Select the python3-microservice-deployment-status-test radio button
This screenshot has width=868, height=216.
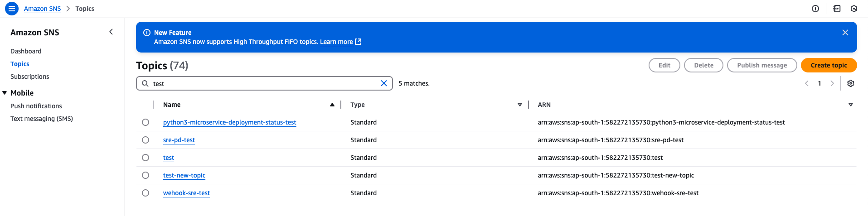pos(145,122)
